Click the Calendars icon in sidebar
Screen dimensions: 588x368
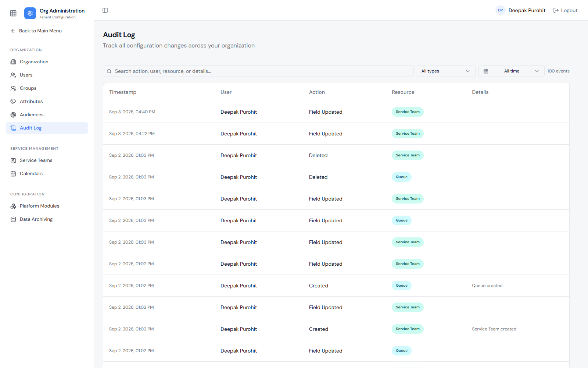(x=13, y=174)
